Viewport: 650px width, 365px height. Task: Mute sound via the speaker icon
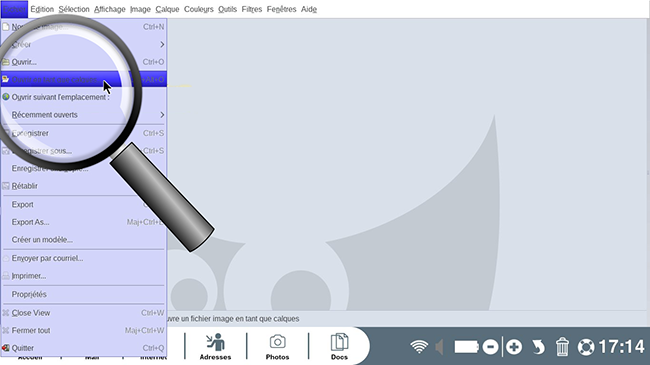(x=440, y=347)
